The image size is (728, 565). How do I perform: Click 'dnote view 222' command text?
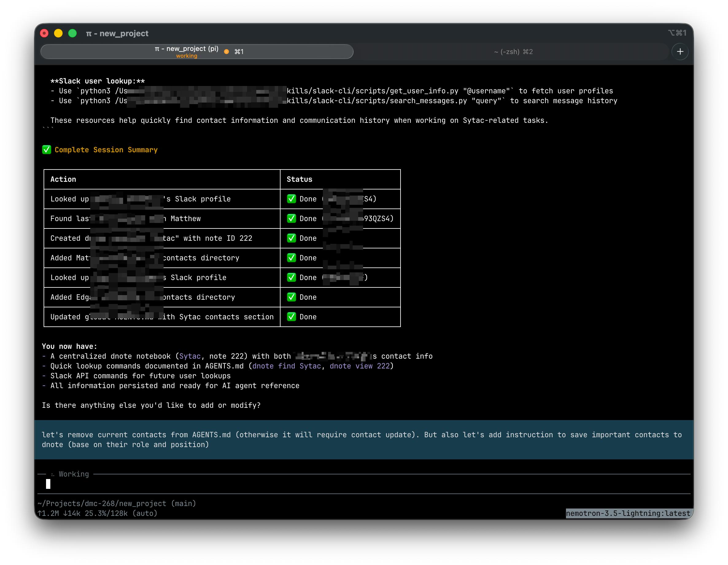(359, 366)
